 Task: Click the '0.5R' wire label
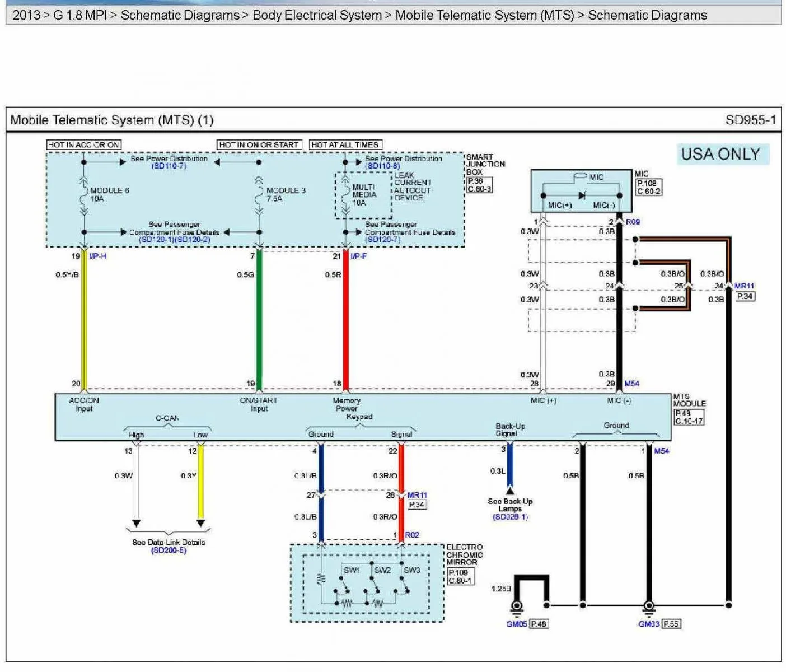[x=333, y=274]
